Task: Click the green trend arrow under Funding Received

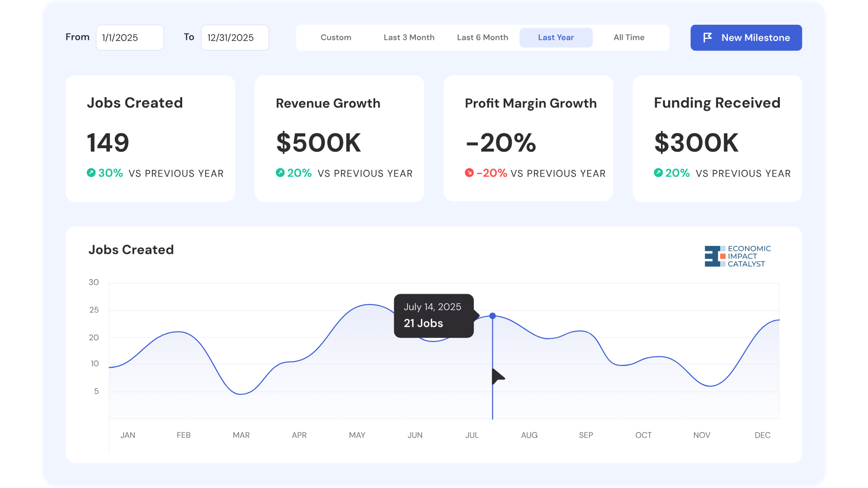Action: pyautogui.click(x=658, y=173)
